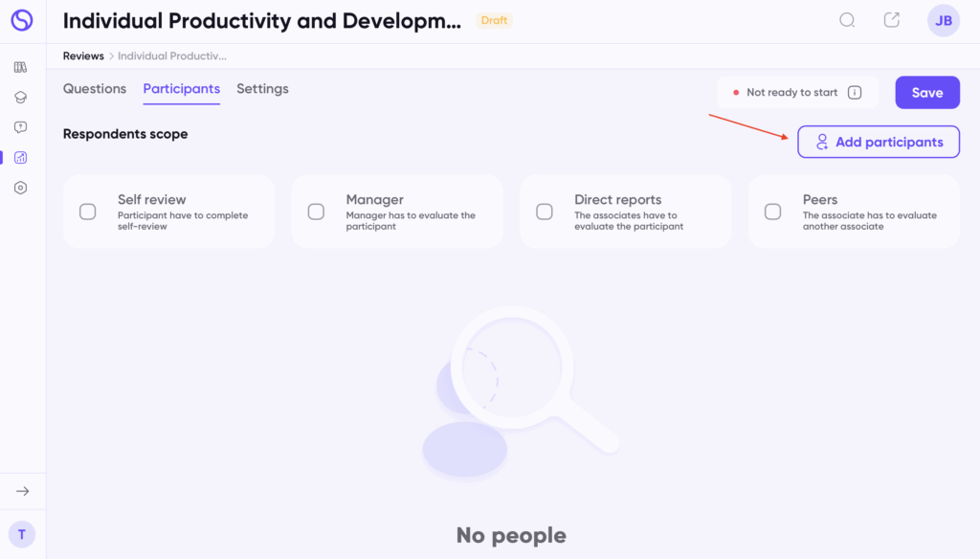Tick the Manager checkbox

coord(316,212)
